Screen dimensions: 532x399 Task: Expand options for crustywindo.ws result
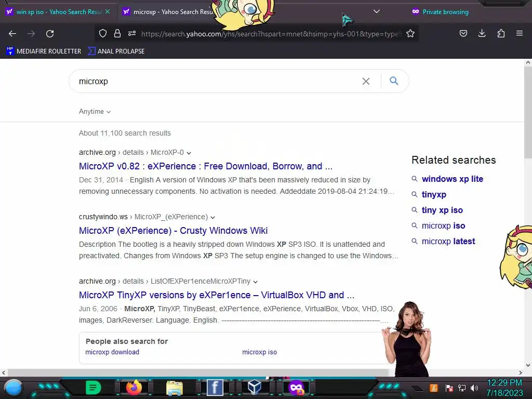tap(212, 217)
